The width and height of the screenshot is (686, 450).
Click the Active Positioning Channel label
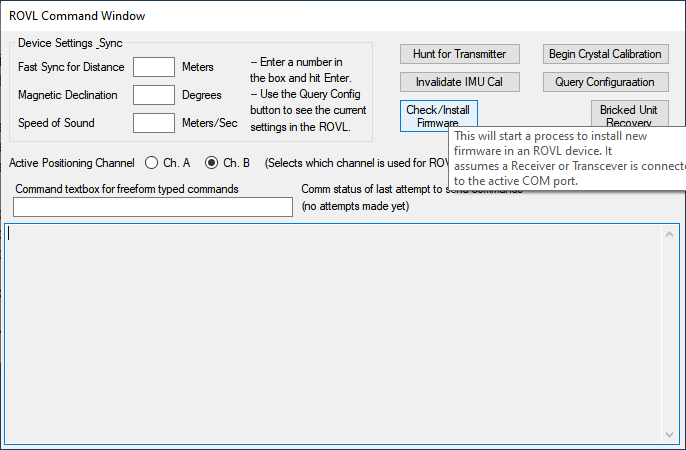point(71,162)
